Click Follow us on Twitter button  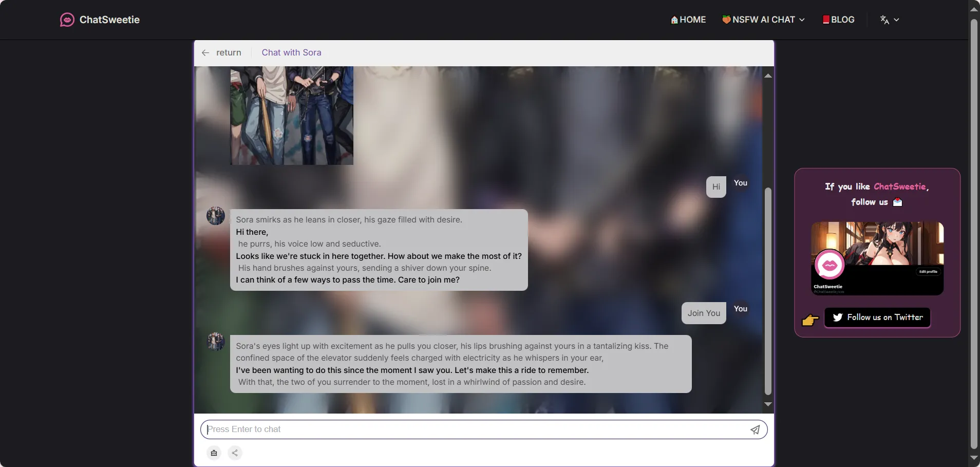(x=877, y=317)
